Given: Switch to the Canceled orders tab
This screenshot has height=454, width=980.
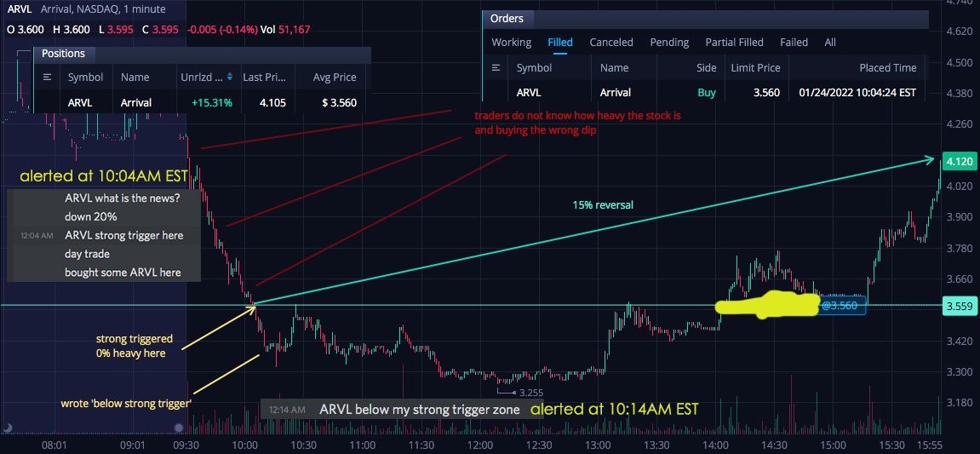Looking at the screenshot, I should coord(611,43).
